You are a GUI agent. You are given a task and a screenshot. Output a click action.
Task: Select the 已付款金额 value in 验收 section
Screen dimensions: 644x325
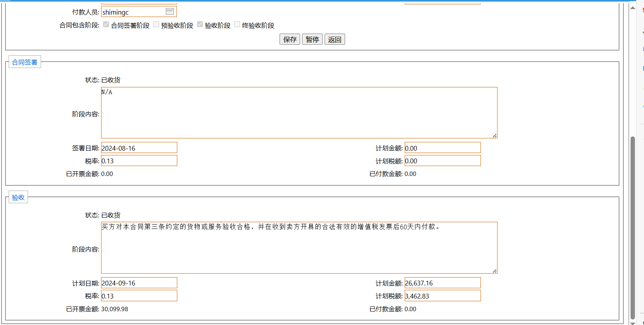(x=410, y=309)
